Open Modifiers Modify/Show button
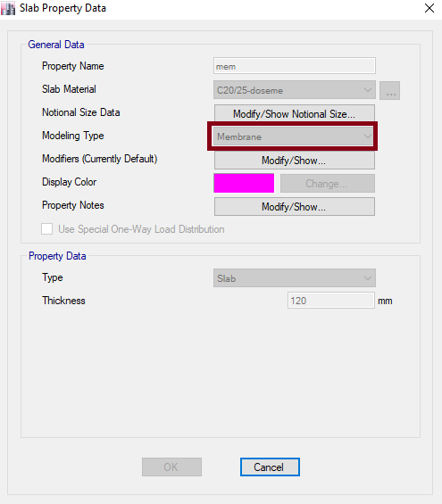Viewport: 442px width, 504px height. 295,160
